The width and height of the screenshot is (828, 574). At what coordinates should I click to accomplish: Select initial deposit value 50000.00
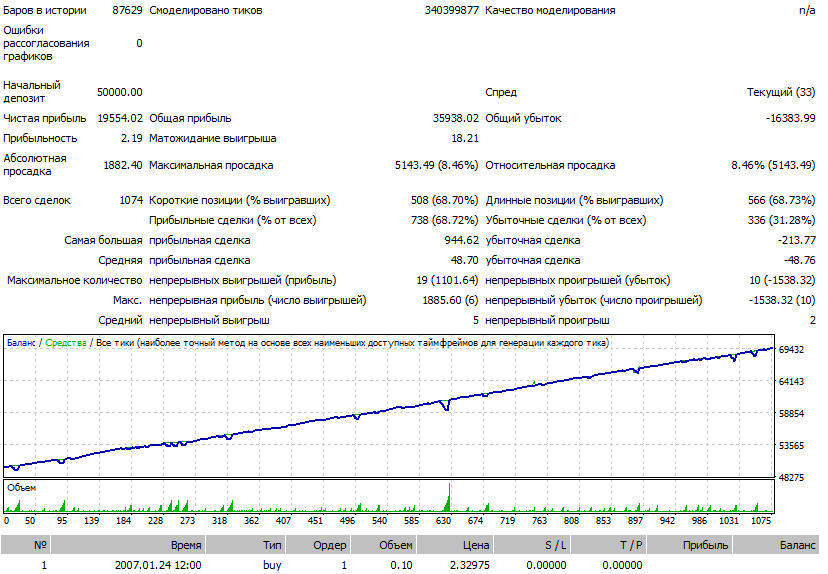pyautogui.click(x=119, y=92)
